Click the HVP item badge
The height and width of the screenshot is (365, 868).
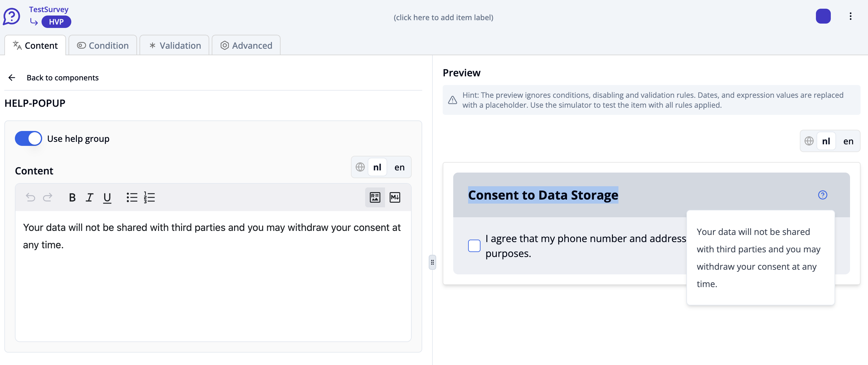(56, 22)
